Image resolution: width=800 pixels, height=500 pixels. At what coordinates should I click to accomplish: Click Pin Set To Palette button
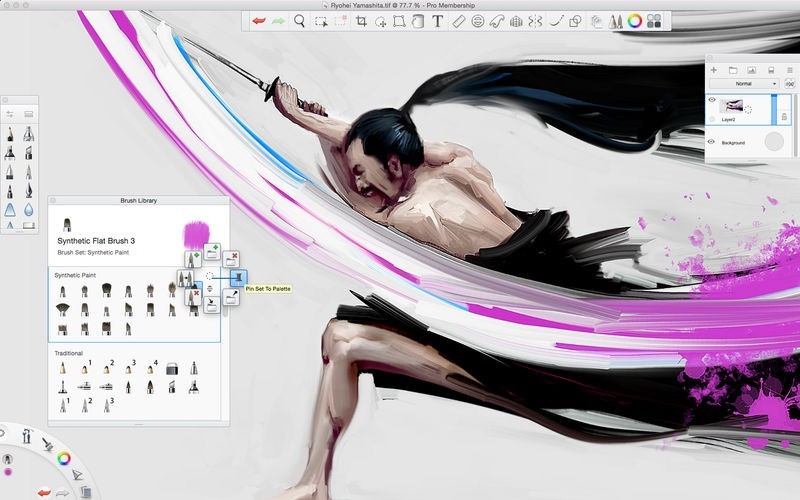click(237, 277)
